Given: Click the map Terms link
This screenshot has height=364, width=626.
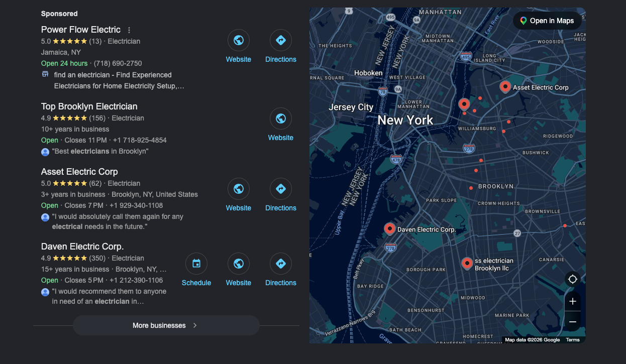Looking at the screenshot, I should (573, 340).
